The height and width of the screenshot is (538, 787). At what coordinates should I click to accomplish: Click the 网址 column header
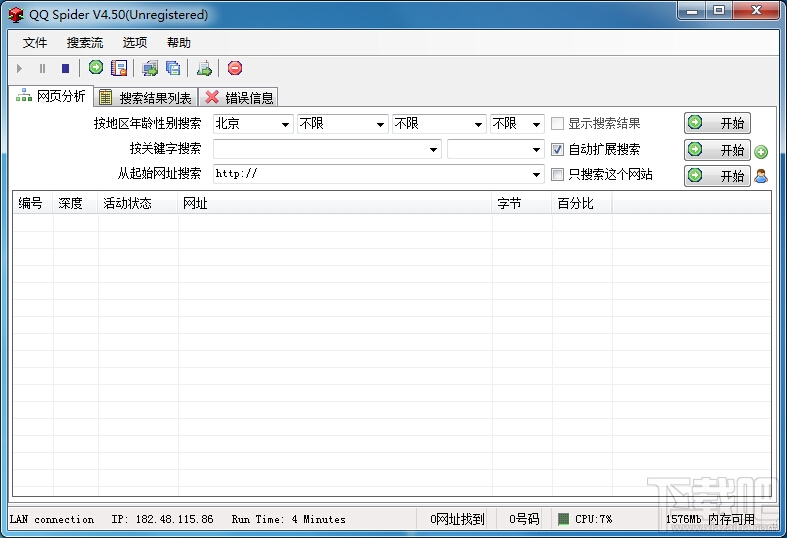[x=335, y=203]
